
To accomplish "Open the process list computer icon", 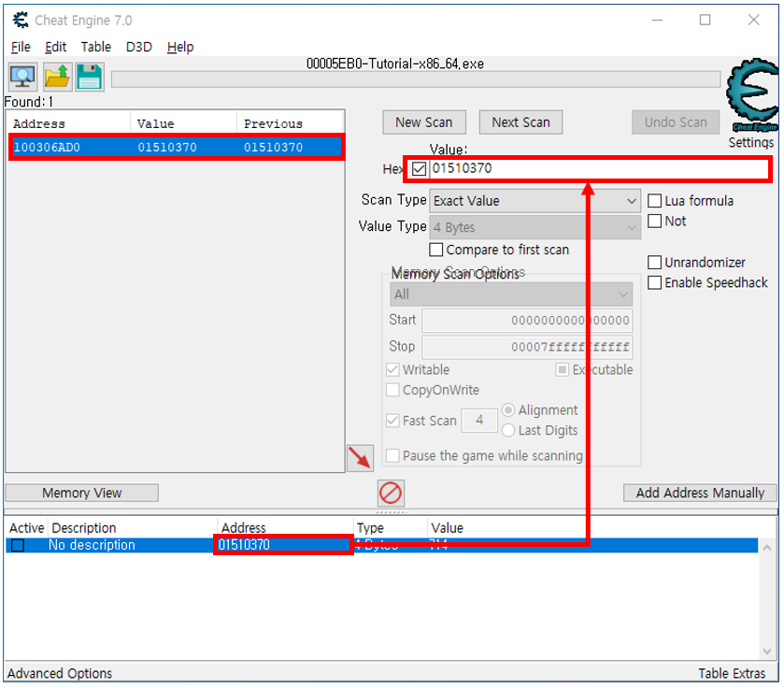I will coord(22,77).
